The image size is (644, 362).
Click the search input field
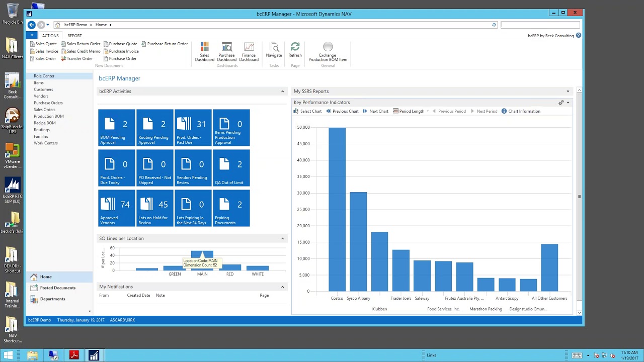[x=540, y=25]
